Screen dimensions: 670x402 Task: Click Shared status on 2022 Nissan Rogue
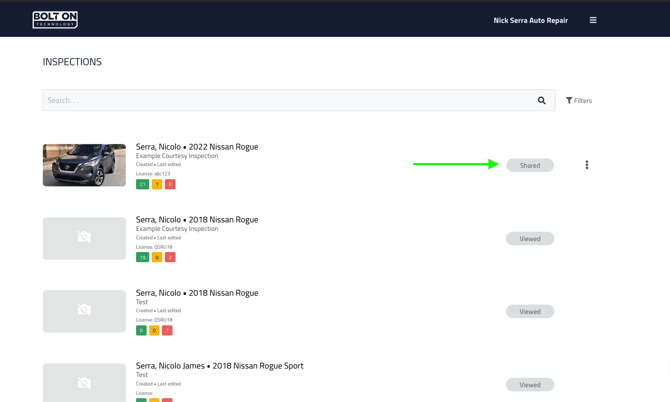pyautogui.click(x=530, y=165)
